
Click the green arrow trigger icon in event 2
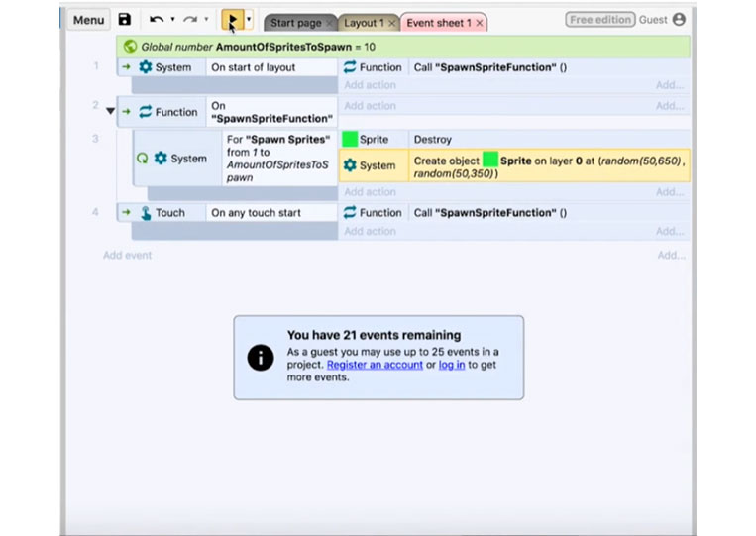126,112
